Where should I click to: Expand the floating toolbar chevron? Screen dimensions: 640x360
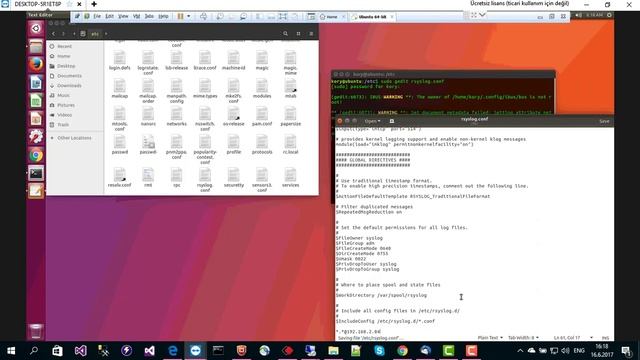(x=482, y=15)
